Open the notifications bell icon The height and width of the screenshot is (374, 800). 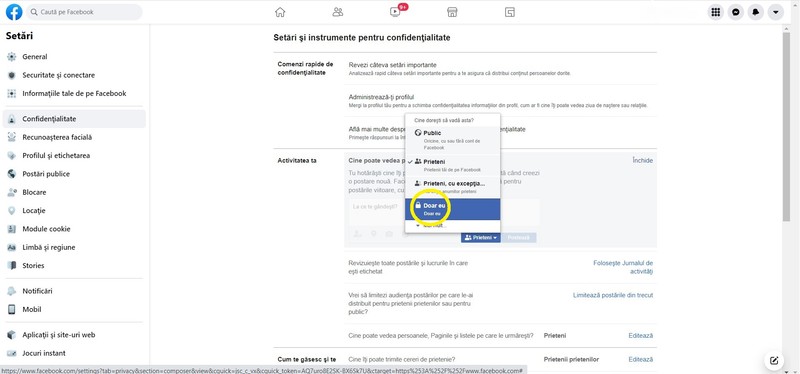coord(756,12)
